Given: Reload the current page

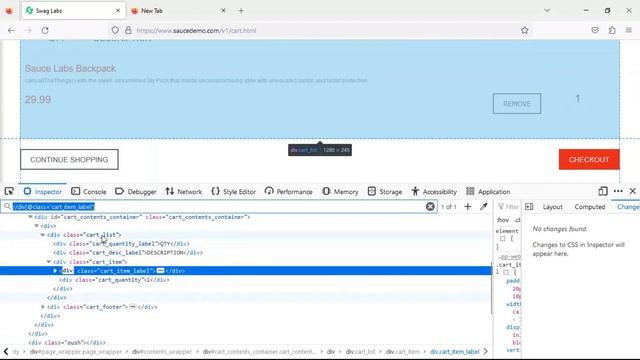Looking at the screenshot, I should [x=45, y=30].
